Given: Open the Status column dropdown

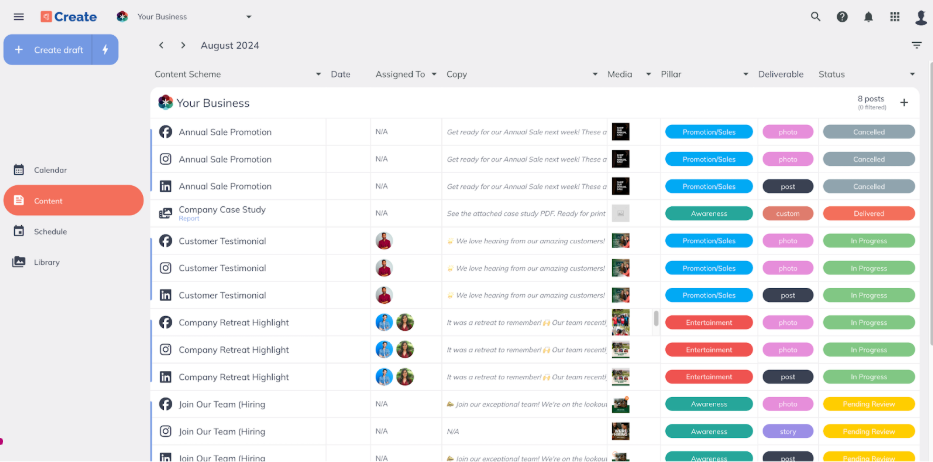Looking at the screenshot, I should pyautogui.click(x=912, y=74).
